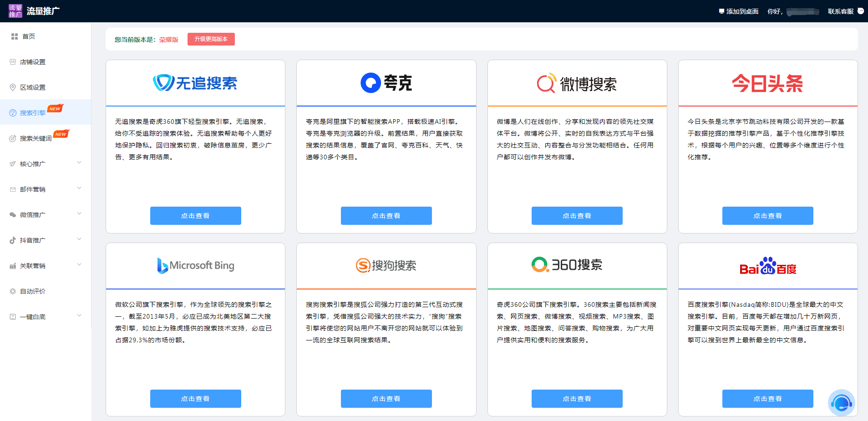
Task: Click 点击查看 under 微博搜索
Action: tap(577, 216)
